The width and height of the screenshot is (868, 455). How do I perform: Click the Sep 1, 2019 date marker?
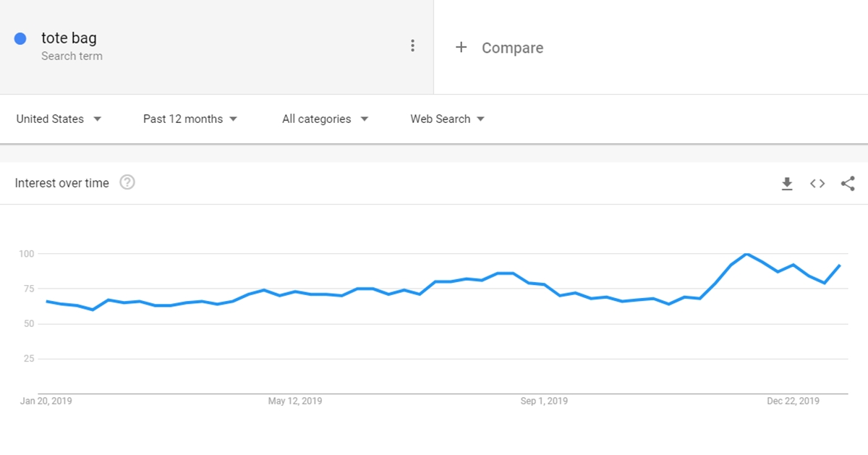pyautogui.click(x=544, y=401)
